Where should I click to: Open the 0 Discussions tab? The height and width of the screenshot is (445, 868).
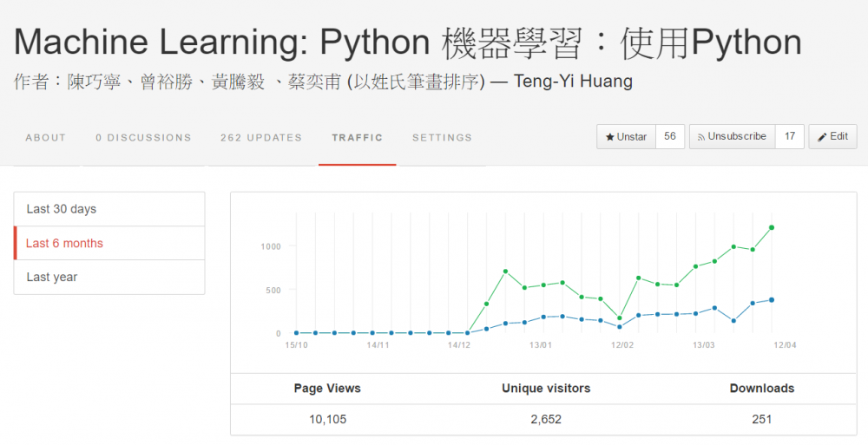pyautogui.click(x=143, y=138)
